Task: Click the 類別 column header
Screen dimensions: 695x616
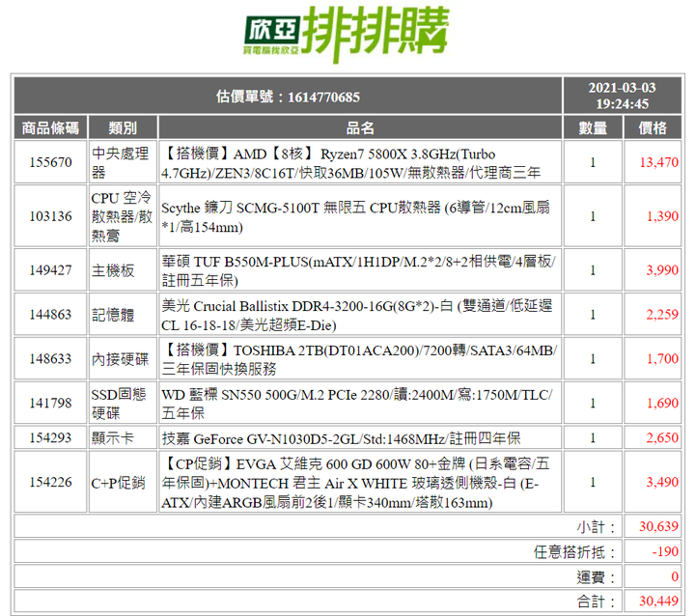Action: pos(123,128)
